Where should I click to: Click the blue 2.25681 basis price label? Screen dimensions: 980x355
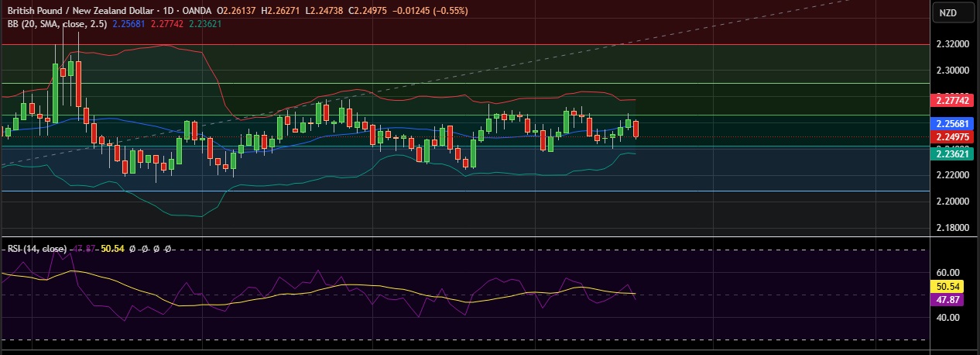tap(953, 123)
